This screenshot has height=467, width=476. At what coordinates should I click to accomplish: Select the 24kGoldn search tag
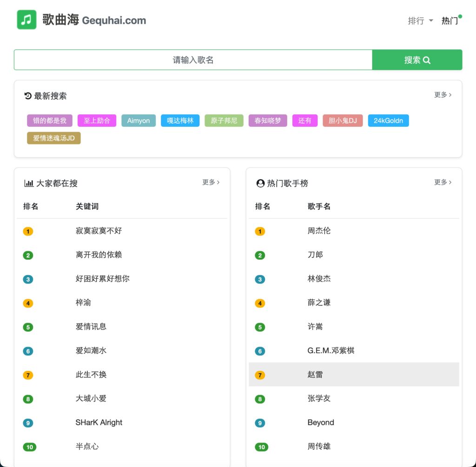pos(388,120)
